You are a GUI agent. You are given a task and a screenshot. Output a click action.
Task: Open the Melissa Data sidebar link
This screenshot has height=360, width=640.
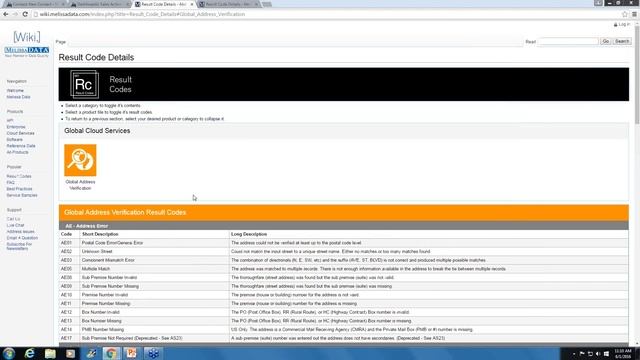click(x=18, y=97)
